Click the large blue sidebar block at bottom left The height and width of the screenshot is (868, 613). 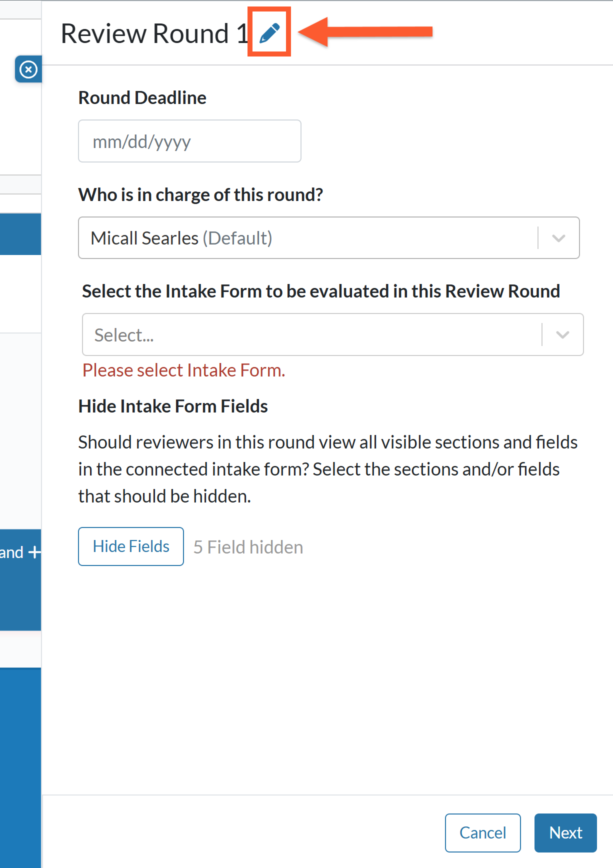(x=20, y=768)
